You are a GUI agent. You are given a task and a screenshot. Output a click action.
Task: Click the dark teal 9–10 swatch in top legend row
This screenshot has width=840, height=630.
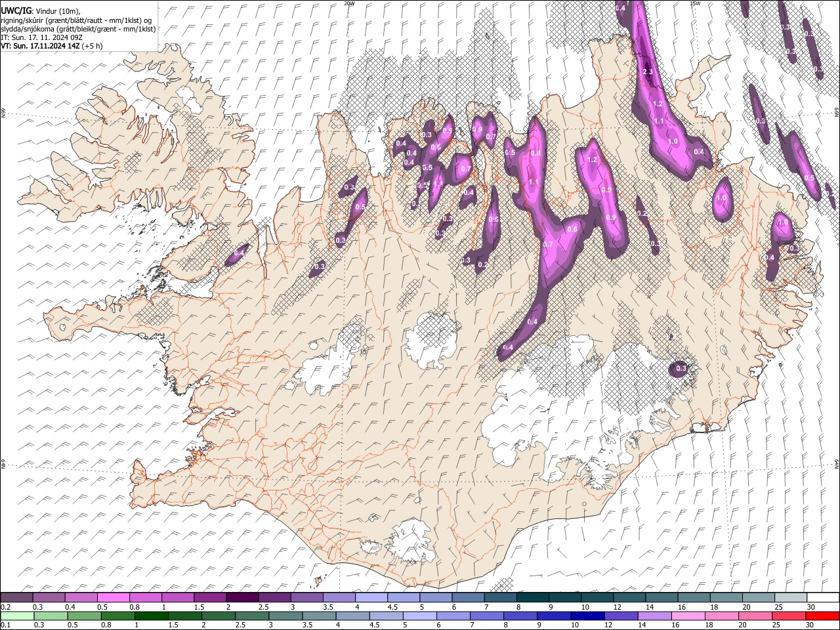[565, 597]
